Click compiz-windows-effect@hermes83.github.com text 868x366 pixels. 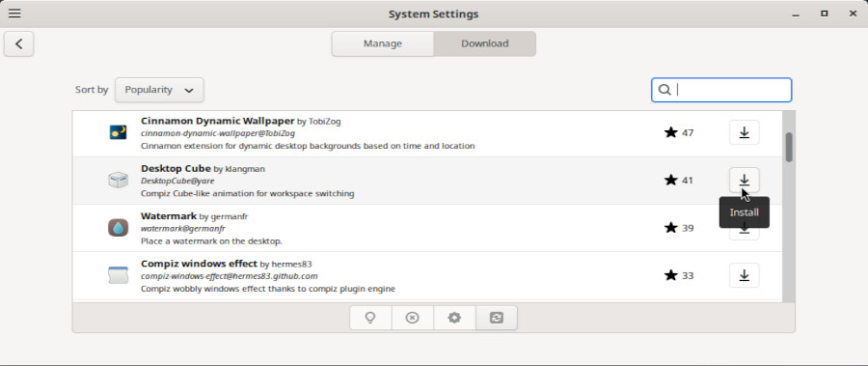coord(230,276)
